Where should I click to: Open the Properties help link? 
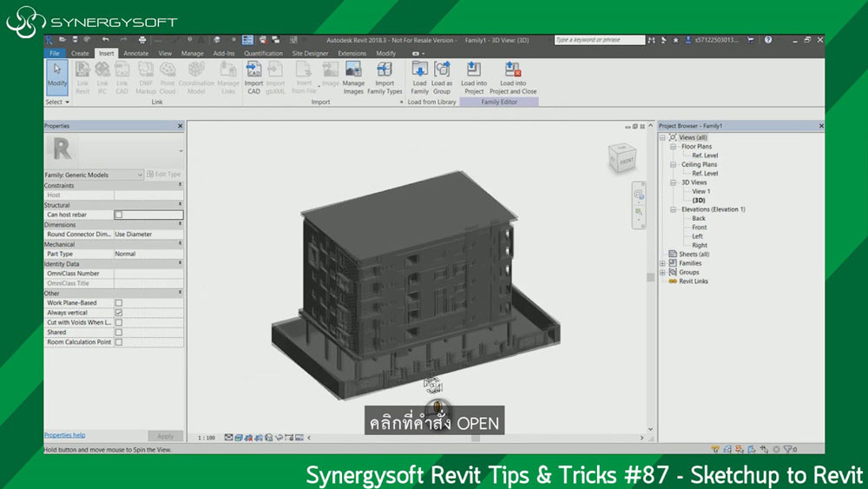[65, 435]
